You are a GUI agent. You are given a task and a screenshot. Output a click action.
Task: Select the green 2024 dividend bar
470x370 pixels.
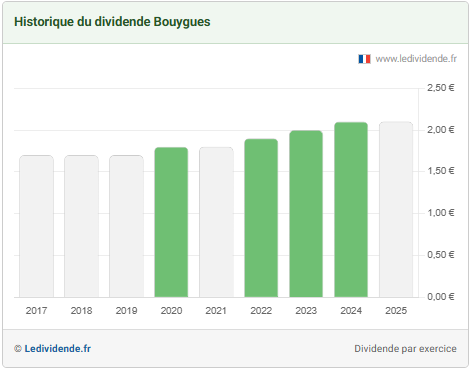click(351, 210)
